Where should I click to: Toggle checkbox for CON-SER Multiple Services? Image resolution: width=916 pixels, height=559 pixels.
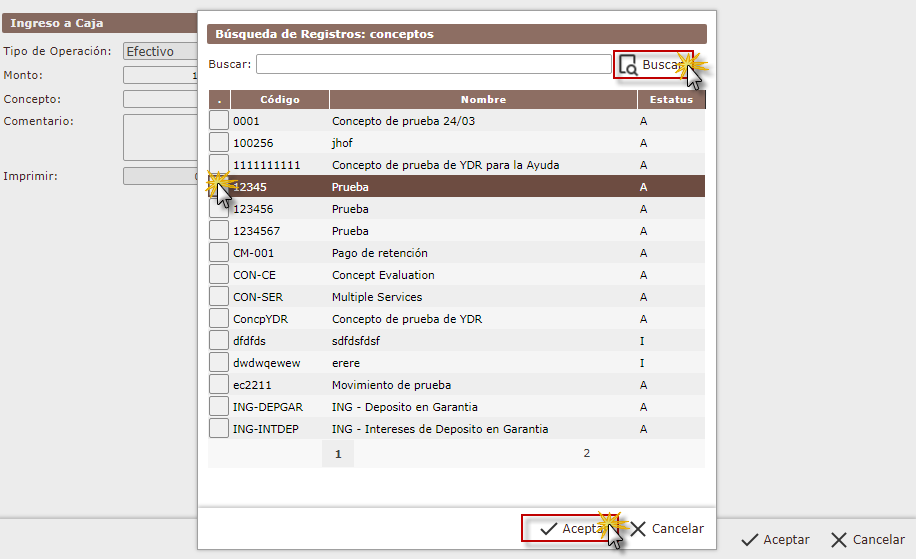point(219,297)
